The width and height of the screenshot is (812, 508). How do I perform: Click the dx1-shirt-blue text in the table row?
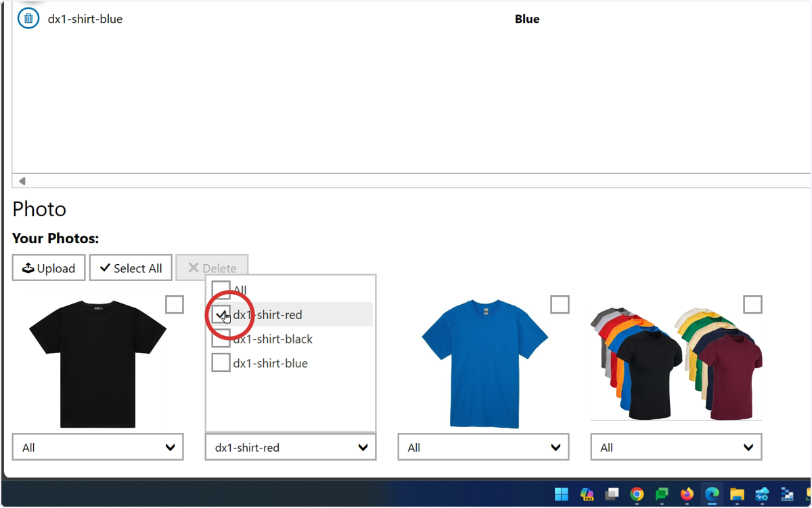click(85, 19)
